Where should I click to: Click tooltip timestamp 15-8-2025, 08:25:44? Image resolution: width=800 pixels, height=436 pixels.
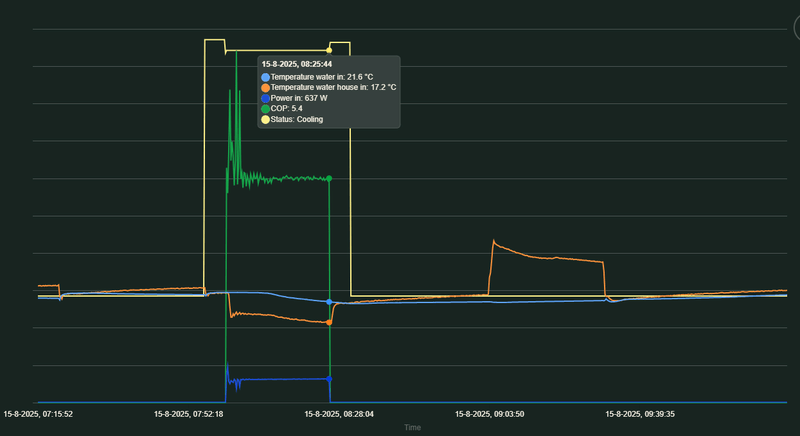tap(297, 64)
